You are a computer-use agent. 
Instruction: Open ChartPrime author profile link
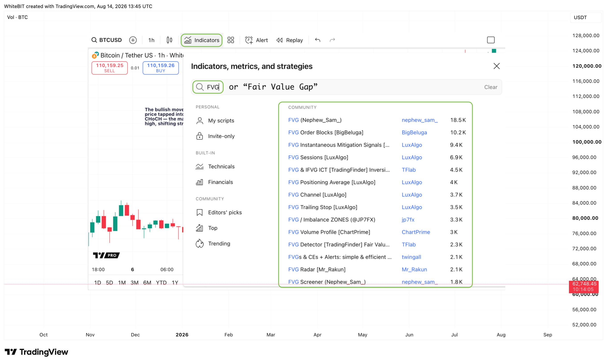pyautogui.click(x=416, y=232)
